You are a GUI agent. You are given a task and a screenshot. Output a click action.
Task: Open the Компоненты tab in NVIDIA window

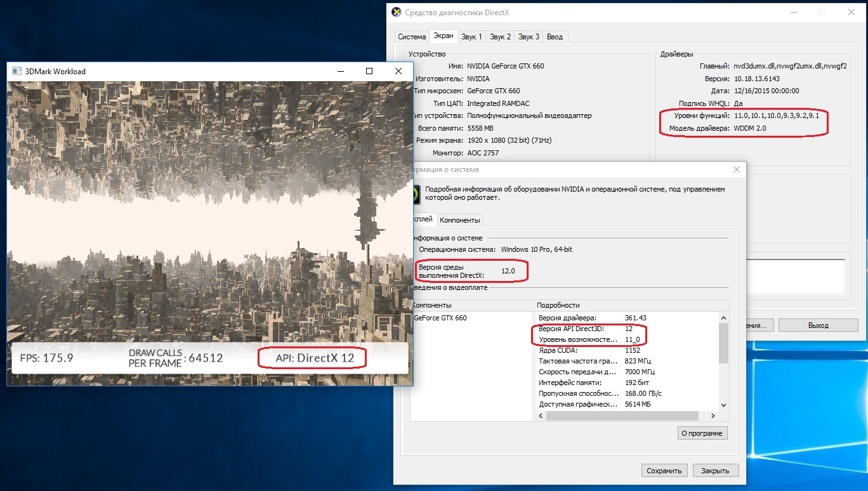[x=460, y=219]
